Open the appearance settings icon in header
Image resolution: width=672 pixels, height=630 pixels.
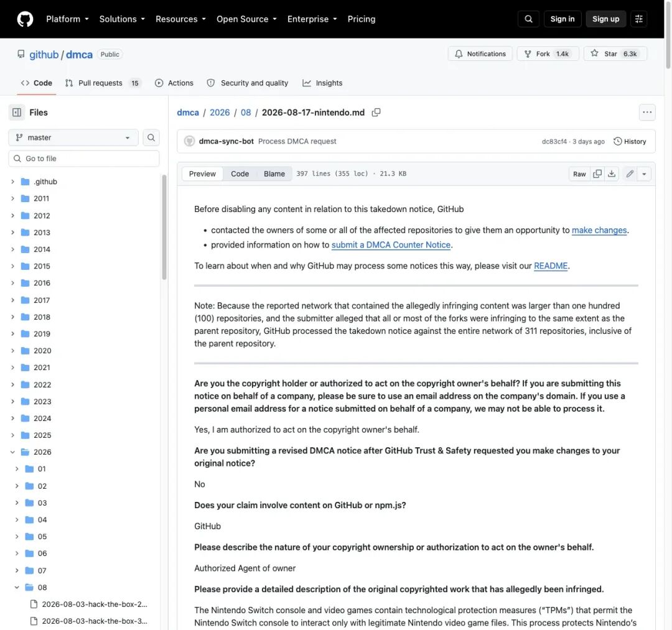638,19
